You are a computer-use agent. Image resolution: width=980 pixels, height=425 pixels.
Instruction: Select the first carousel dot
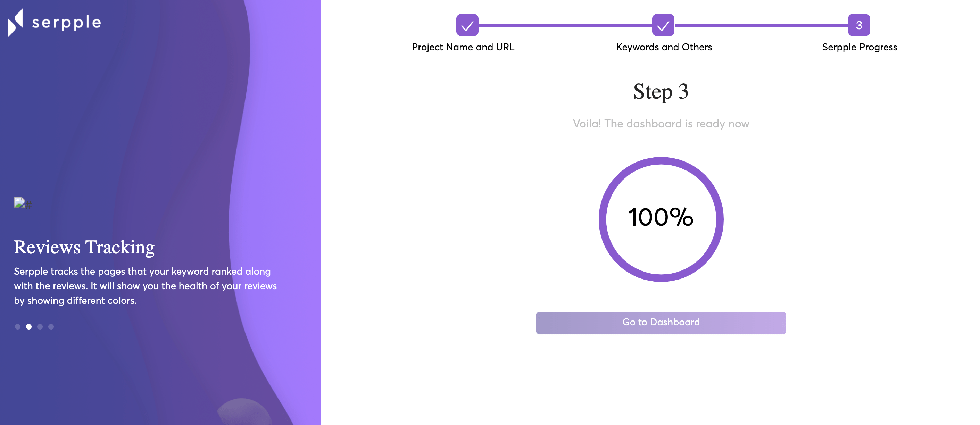tap(17, 326)
